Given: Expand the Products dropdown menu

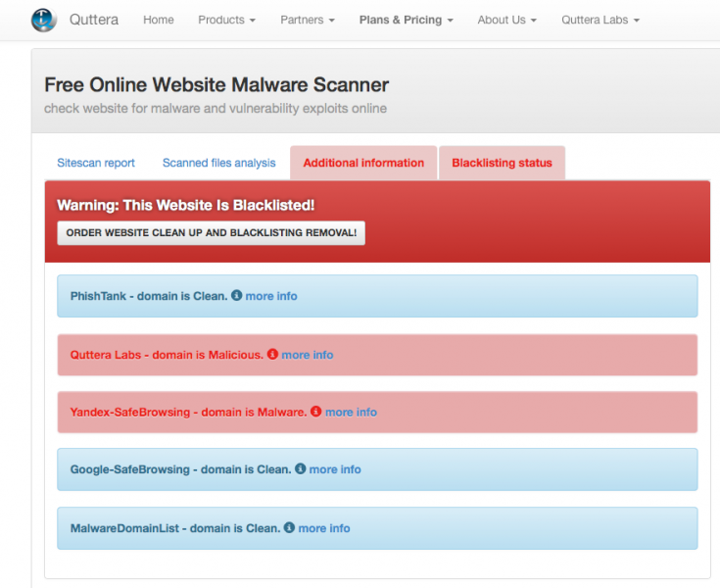Looking at the screenshot, I should 227,20.
